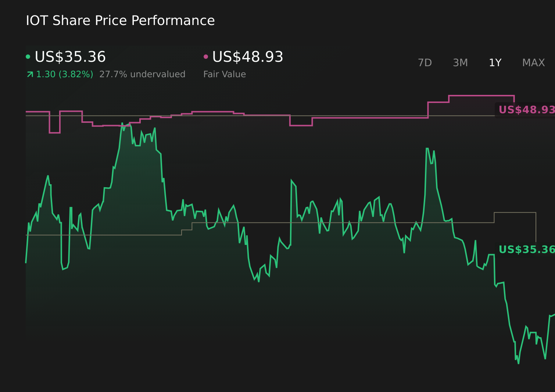Click the US$48.93 fair value heading
555x392 pixels.
click(247, 57)
